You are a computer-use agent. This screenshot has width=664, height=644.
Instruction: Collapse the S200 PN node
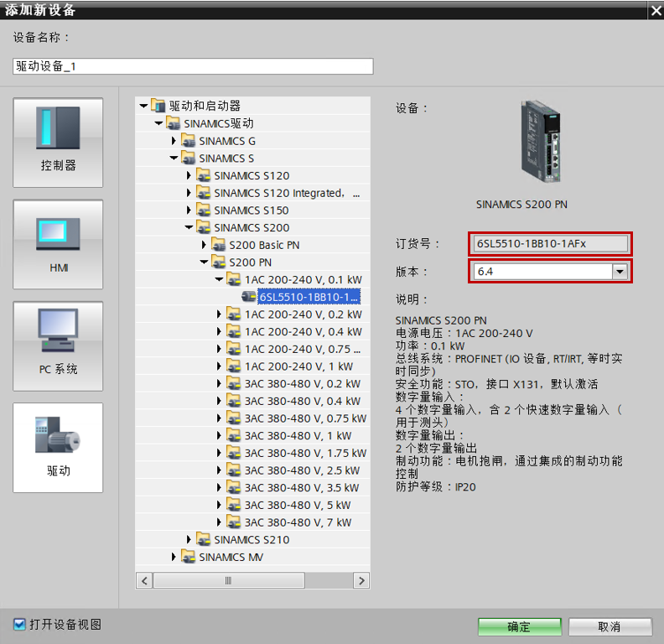click(204, 262)
